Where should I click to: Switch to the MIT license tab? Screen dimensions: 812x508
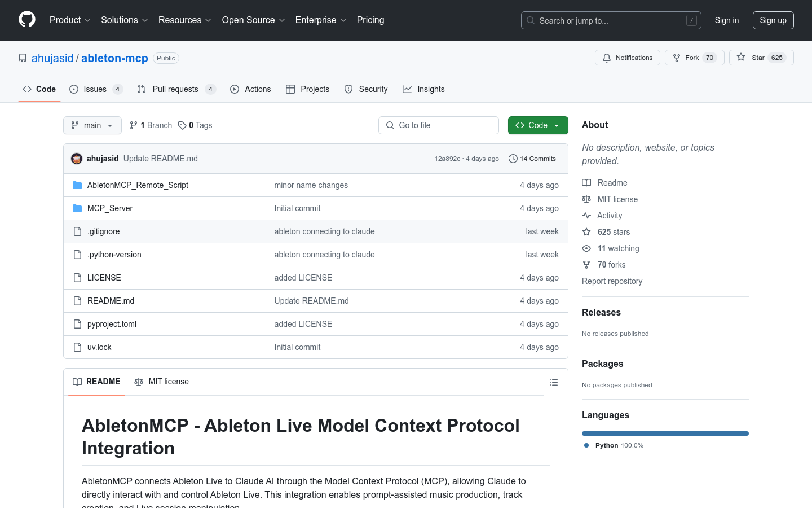[x=161, y=382]
